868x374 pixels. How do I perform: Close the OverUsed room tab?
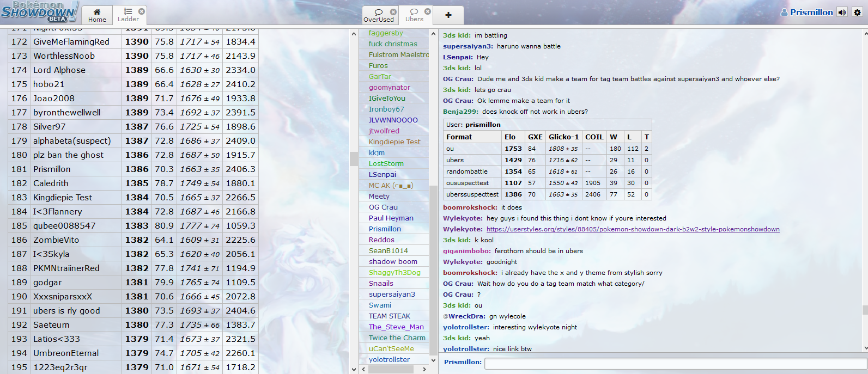393,11
